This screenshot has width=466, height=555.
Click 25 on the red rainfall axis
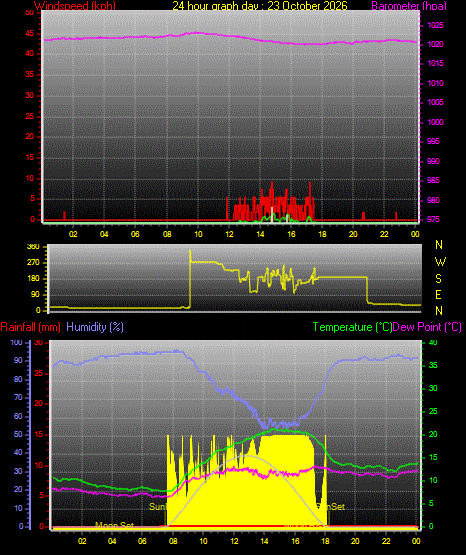(39, 373)
